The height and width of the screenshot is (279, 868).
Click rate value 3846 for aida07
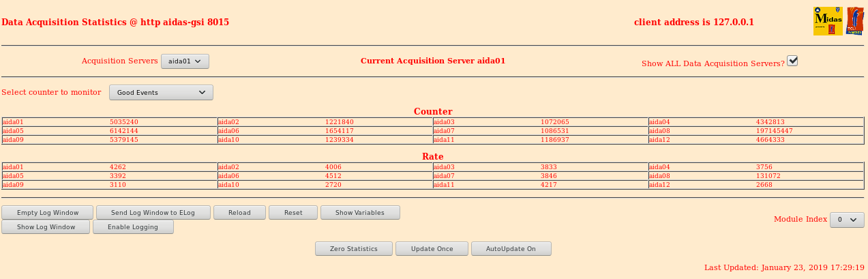click(x=549, y=176)
